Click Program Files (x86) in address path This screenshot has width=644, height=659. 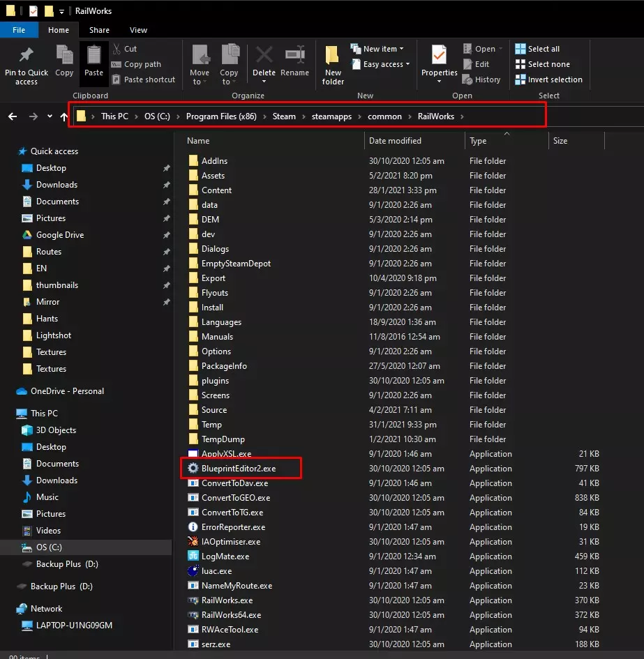point(221,116)
